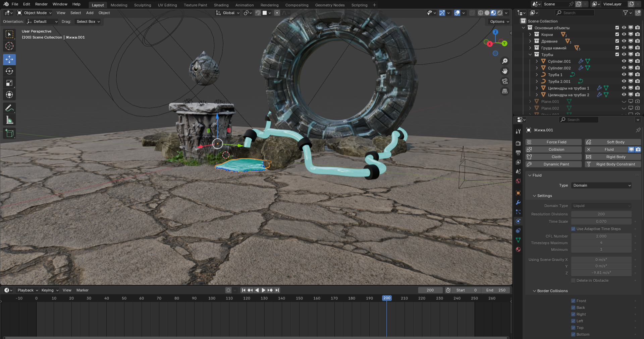The height and width of the screenshot is (339, 644).
Task: Select the Scale tool in the left toolbar
Action: click(9, 83)
